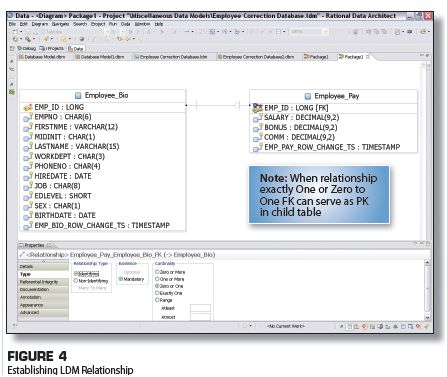The image size is (447, 377).
Task: Click the attribute icon next to PHONENO
Action: tap(27, 166)
